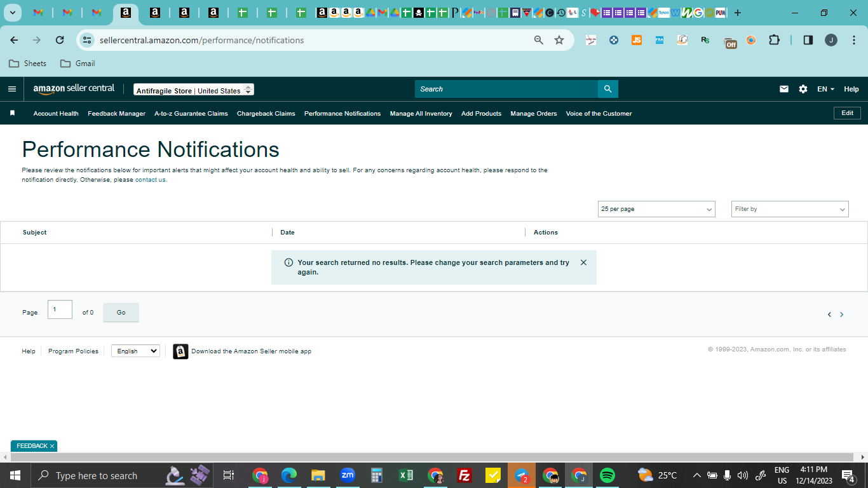Click the Seller Central search field
The image size is (868, 488).
506,89
